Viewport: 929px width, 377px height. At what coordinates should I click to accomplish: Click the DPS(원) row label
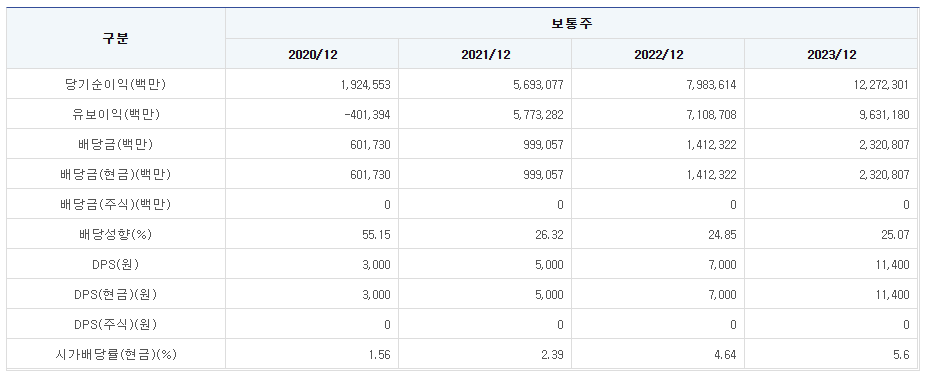pos(116,265)
